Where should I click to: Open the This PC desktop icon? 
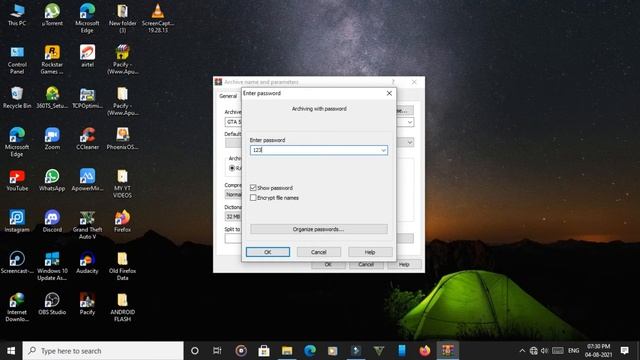pyautogui.click(x=17, y=16)
